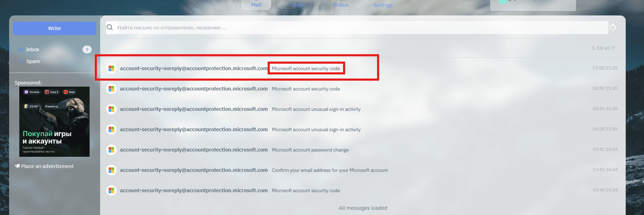This screenshot has height=215, width=644.
Task: Open Microsoft account password change email
Action: pos(363,150)
